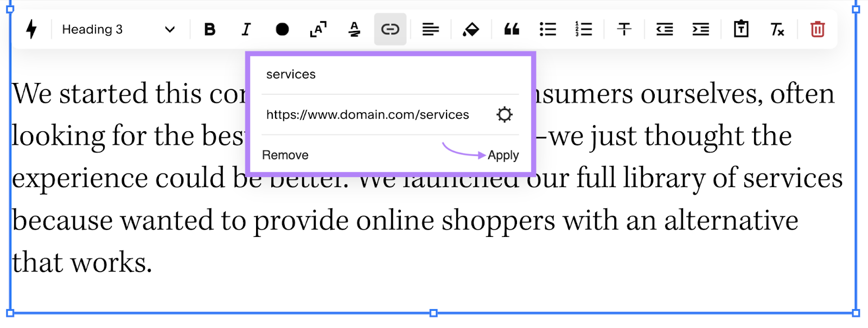Click the lightning bolt AI icon
This screenshot has width=868, height=328.
(x=31, y=29)
